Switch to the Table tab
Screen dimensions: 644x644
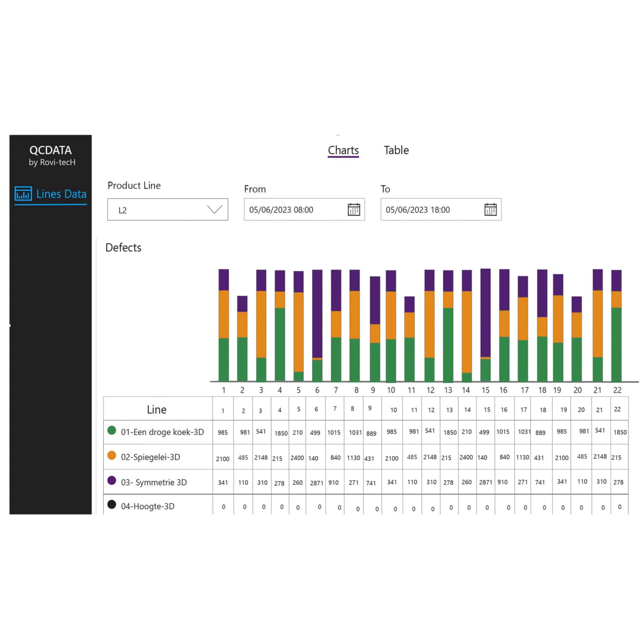(x=396, y=150)
